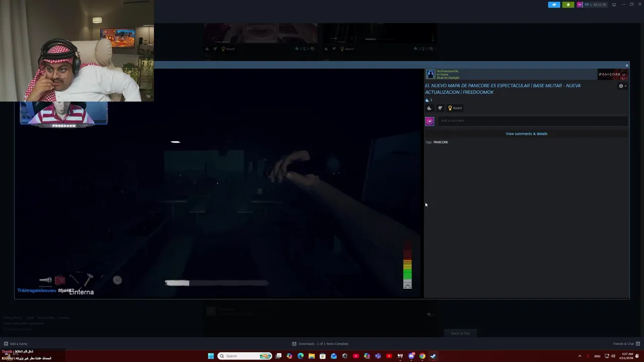Click the Back to top button
Viewport: 644px width, 362px height.
click(x=460, y=333)
